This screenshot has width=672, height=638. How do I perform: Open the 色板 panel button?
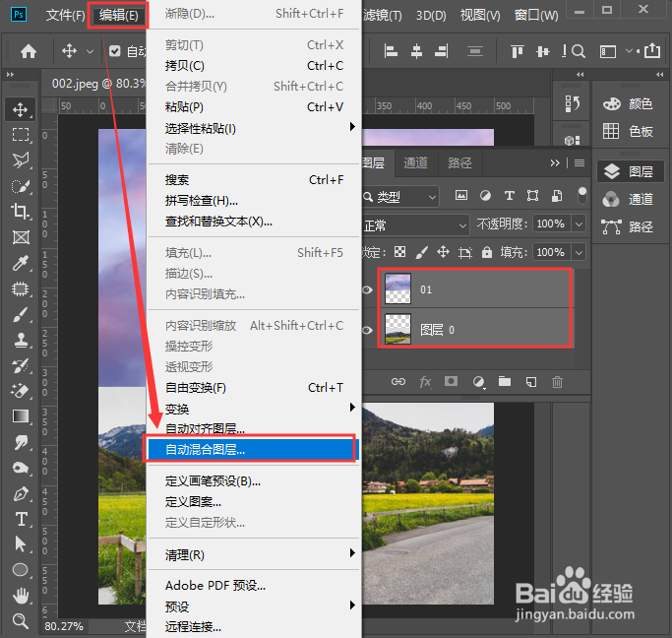[x=629, y=131]
